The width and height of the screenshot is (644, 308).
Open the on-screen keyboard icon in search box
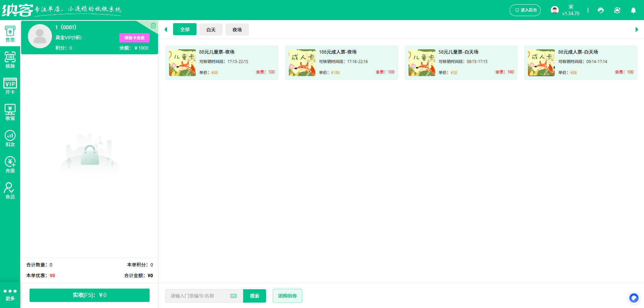click(233, 296)
